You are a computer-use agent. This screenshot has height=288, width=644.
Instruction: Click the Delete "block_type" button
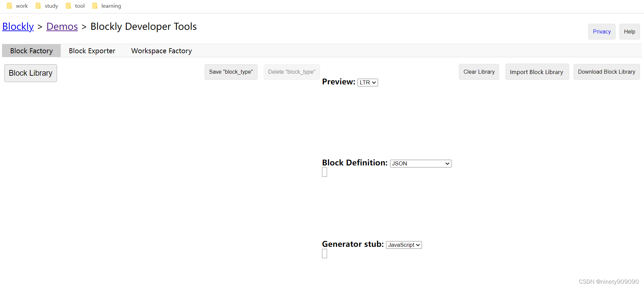tap(292, 72)
